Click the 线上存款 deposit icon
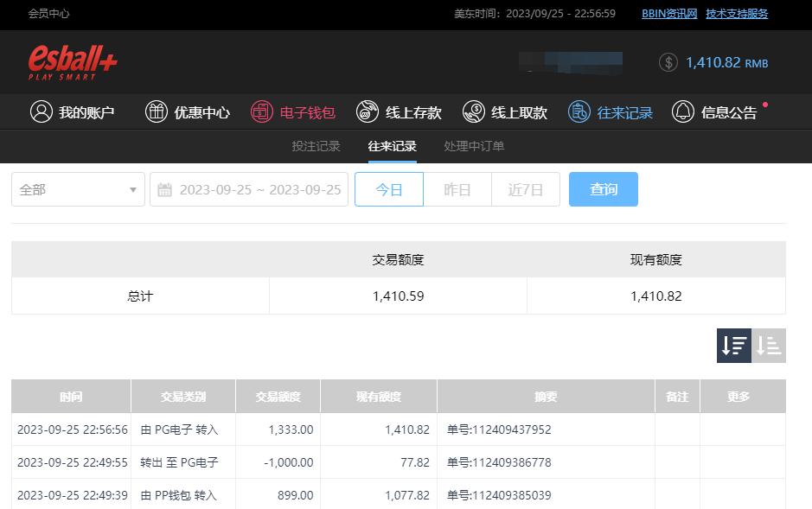This screenshot has width=812, height=509. pos(368,112)
